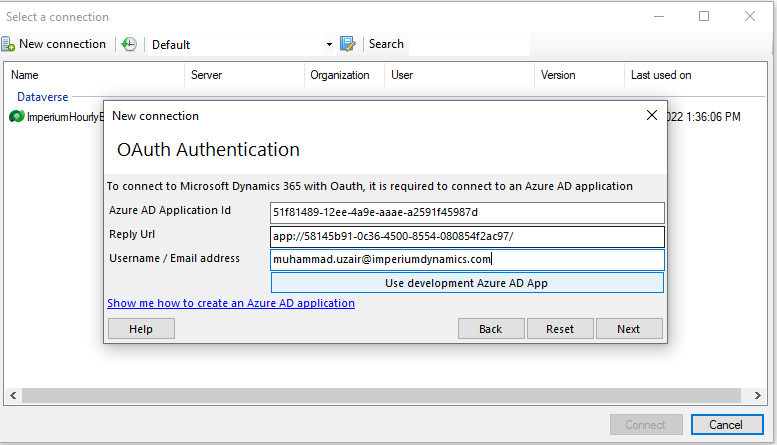
Task: Collapse the Dataverse group header
Action: click(x=42, y=97)
